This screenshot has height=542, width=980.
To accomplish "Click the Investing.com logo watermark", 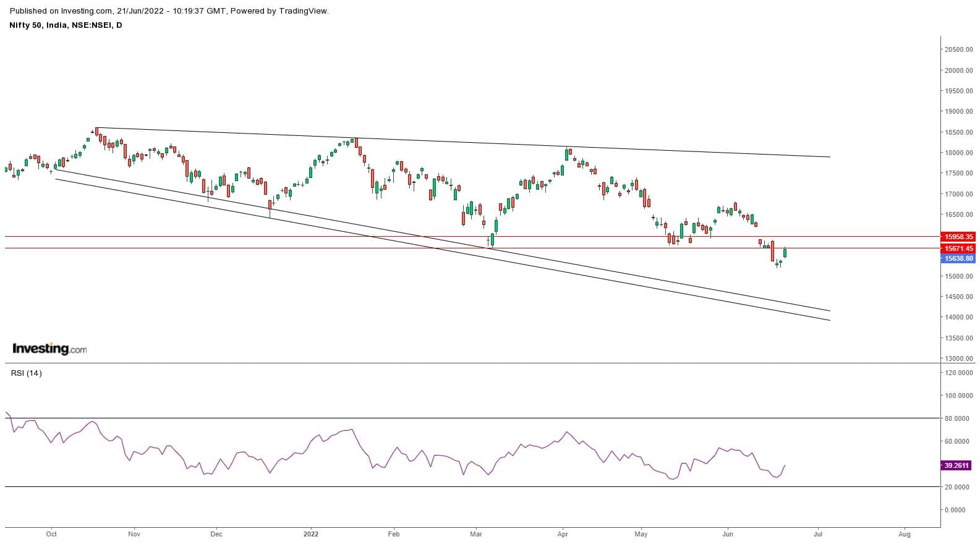I will click(49, 349).
